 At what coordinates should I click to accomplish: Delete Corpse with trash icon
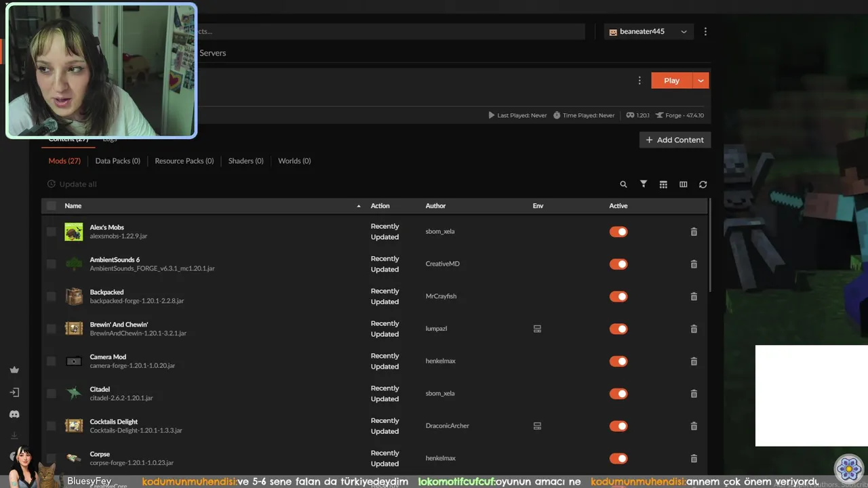694,458
